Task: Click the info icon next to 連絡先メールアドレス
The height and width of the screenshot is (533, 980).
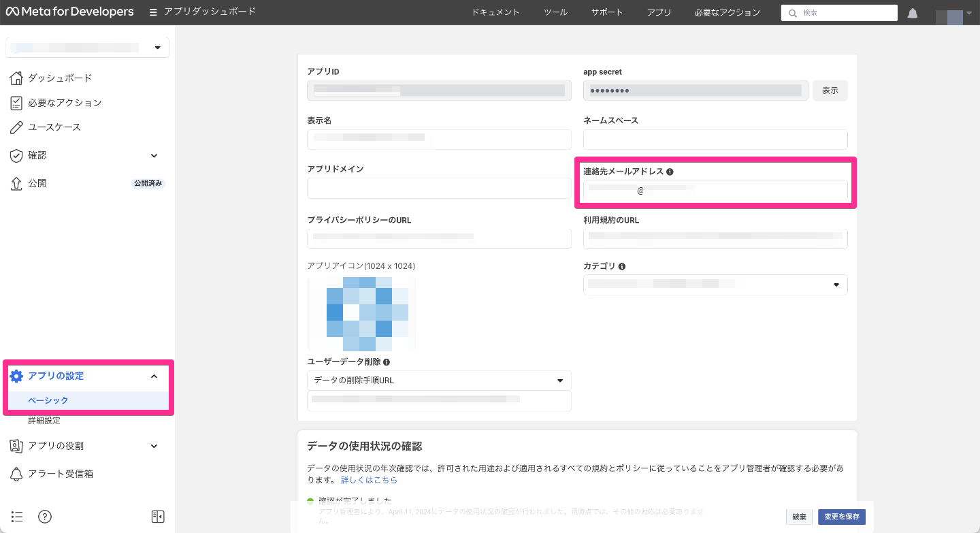Action: [x=670, y=172]
